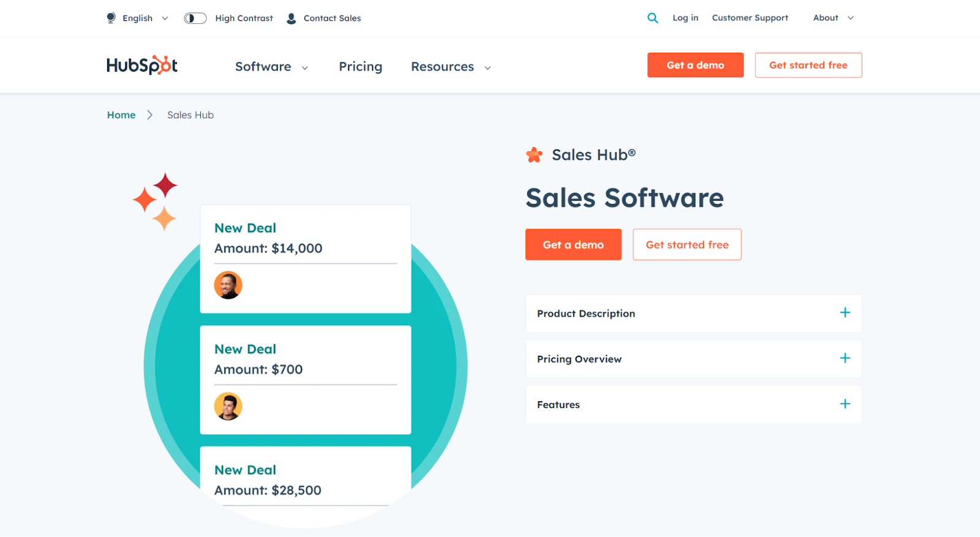
Task: Click the Log in link
Action: click(x=685, y=18)
